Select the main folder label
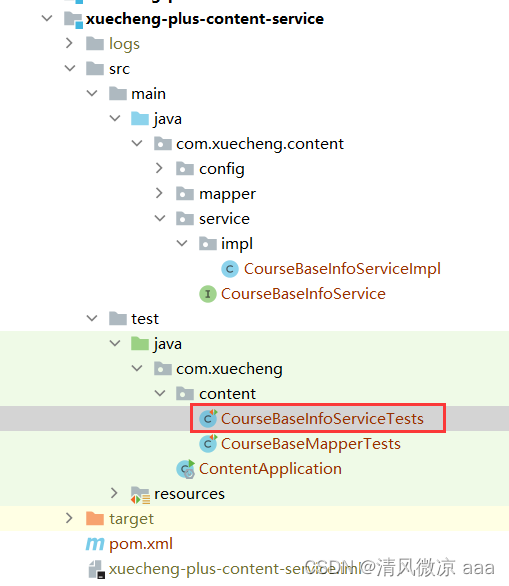The height and width of the screenshot is (586, 509). (x=148, y=94)
